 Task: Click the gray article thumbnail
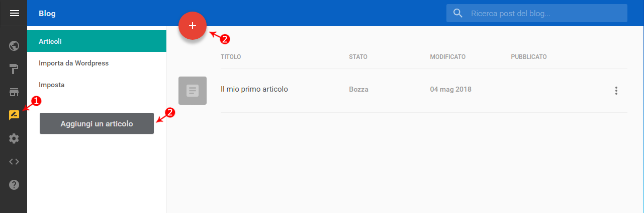[x=193, y=91]
